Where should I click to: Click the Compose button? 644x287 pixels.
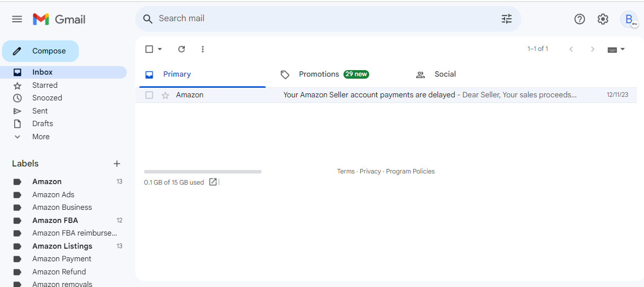point(40,51)
